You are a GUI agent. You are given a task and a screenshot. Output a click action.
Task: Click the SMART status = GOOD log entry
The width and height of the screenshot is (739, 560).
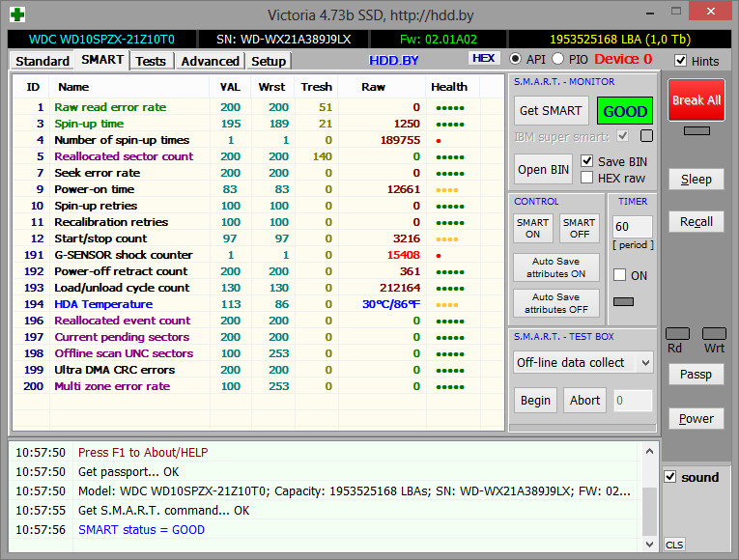tap(141, 530)
